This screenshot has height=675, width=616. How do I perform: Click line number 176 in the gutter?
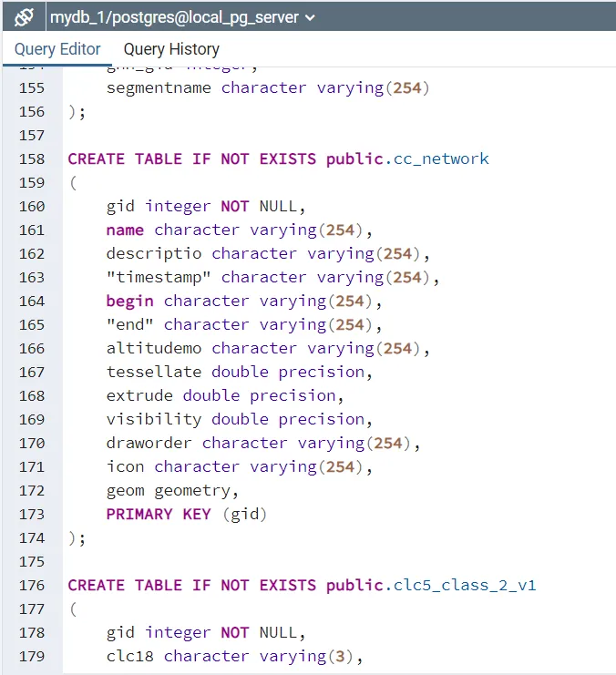coord(32,585)
